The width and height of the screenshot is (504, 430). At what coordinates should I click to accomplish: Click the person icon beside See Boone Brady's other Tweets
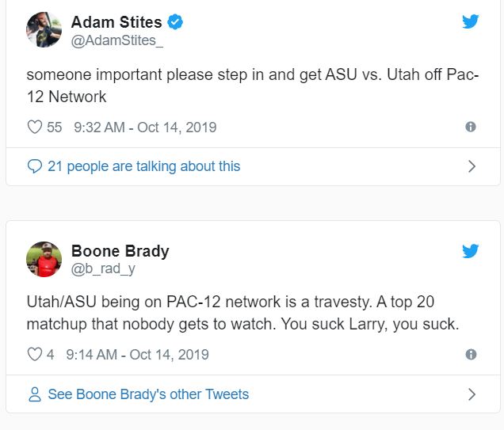pos(35,394)
